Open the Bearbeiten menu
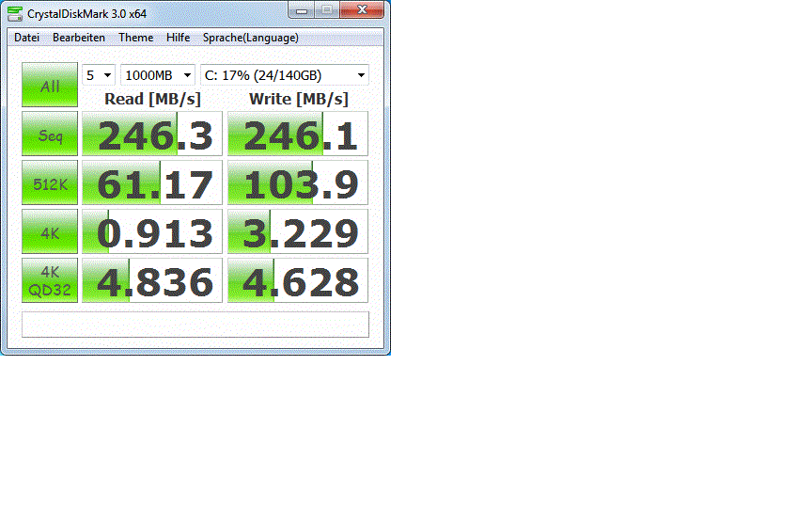This screenshot has height=508, width=812. [x=79, y=38]
